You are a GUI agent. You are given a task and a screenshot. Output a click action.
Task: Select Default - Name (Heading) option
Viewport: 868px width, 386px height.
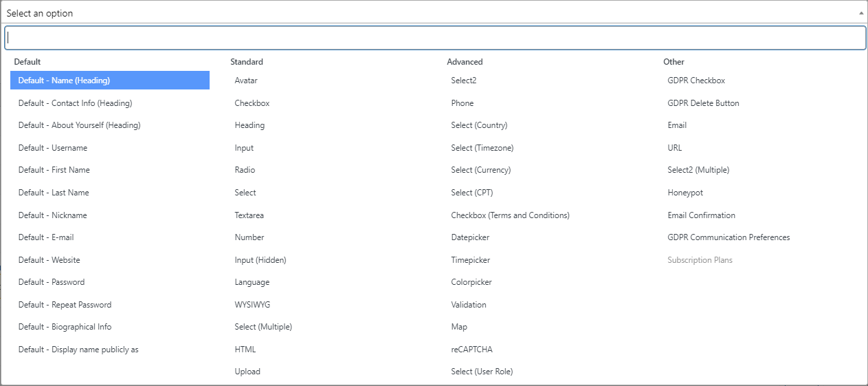coord(110,81)
